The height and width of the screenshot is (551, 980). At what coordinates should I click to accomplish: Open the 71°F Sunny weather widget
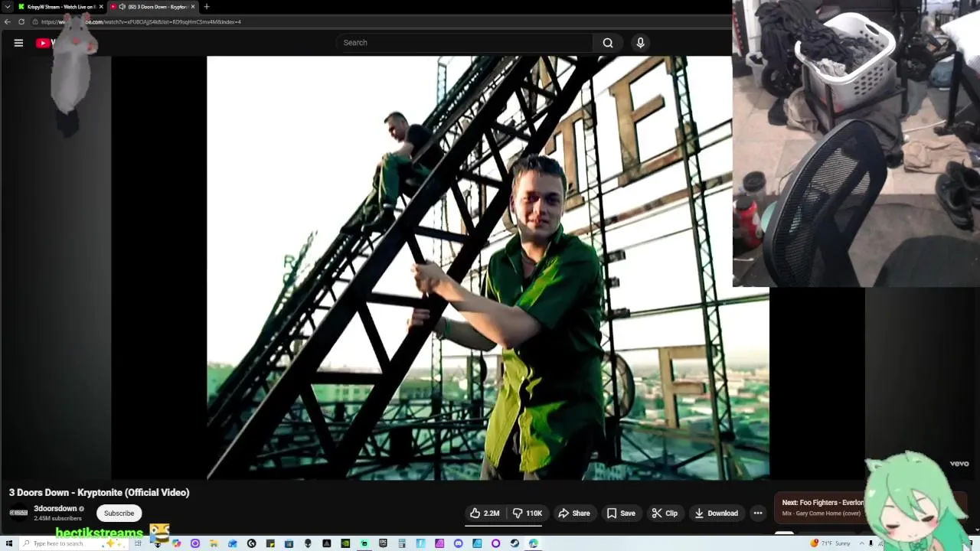coord(831,543)
